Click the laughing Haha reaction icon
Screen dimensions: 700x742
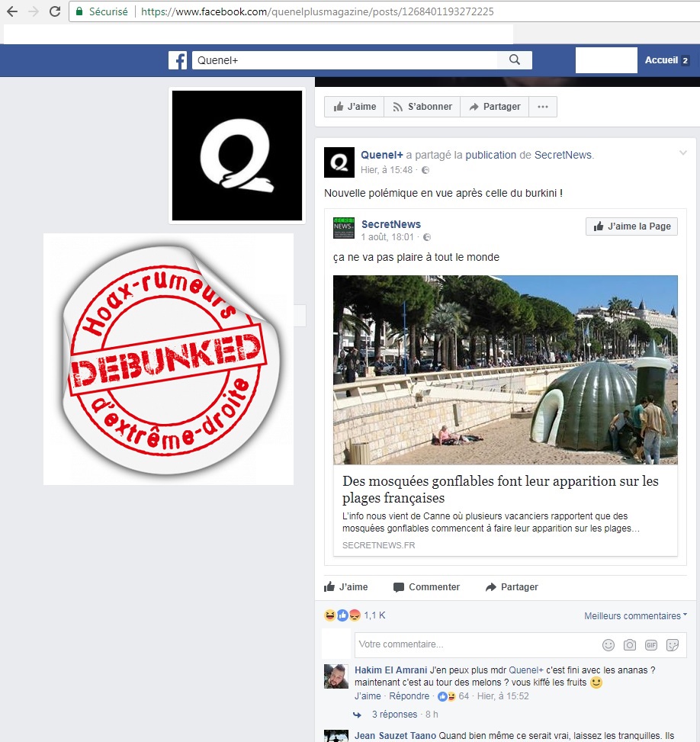(x=330, y=615)
